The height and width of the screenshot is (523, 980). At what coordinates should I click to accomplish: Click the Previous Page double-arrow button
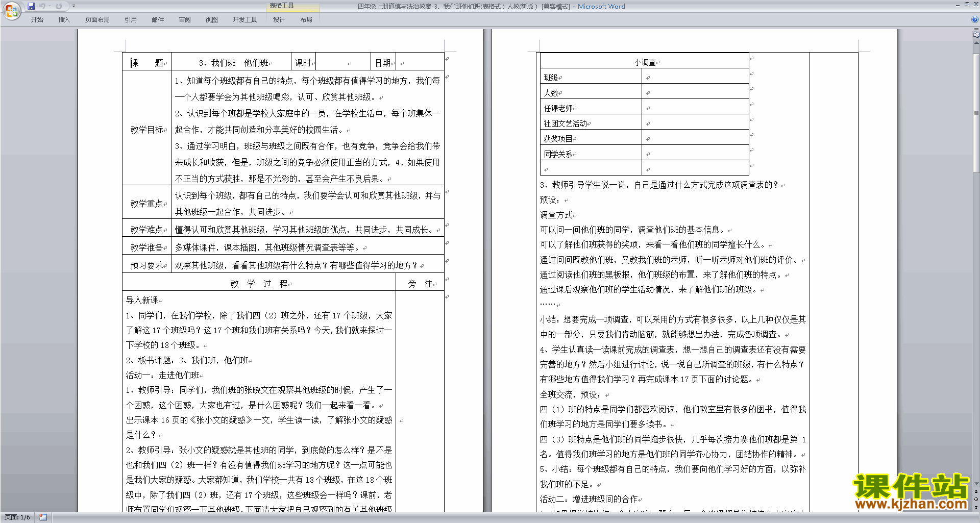tap(976, 492)
